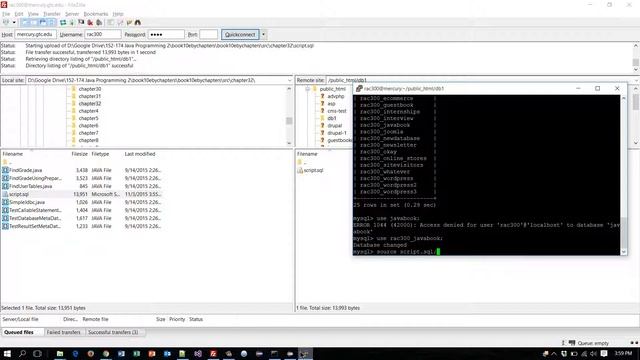640x360 pixels.
Task: Open Windows Start menu
Action: 7,353
